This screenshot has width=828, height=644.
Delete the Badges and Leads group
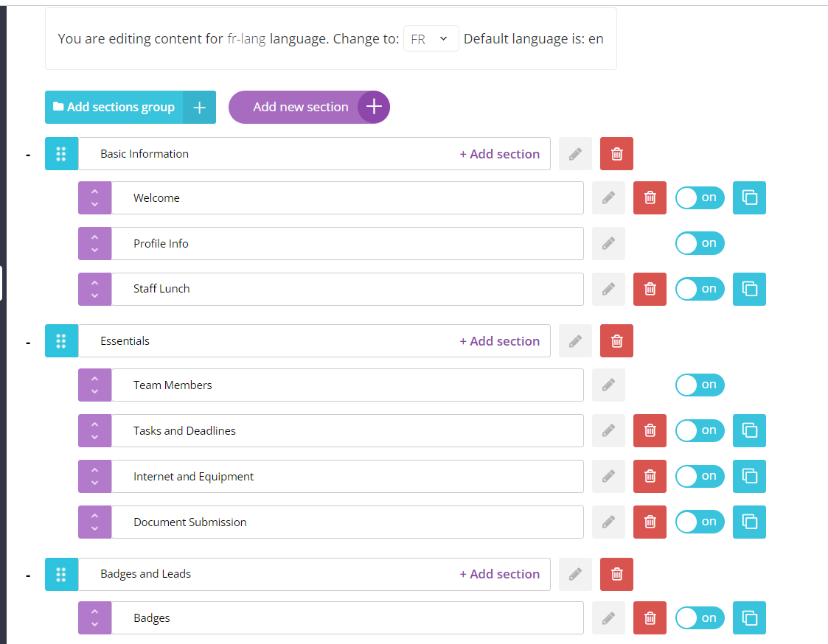[616, 574]
